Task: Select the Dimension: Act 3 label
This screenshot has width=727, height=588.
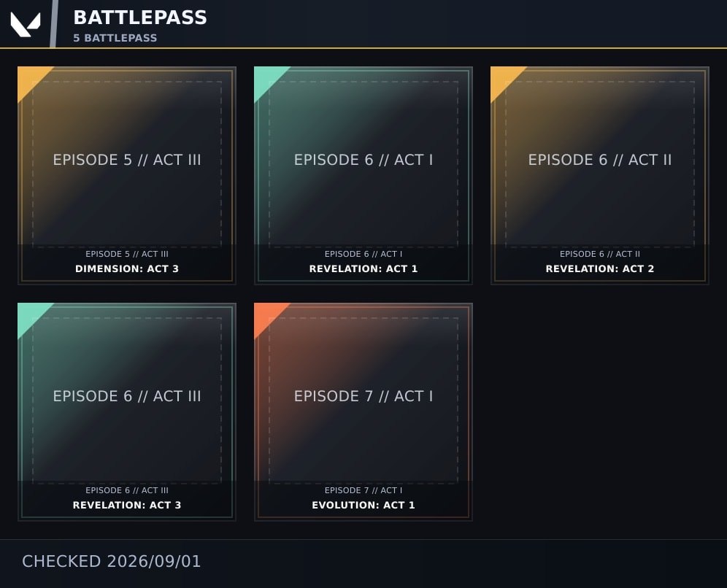Action: point(127,268)
